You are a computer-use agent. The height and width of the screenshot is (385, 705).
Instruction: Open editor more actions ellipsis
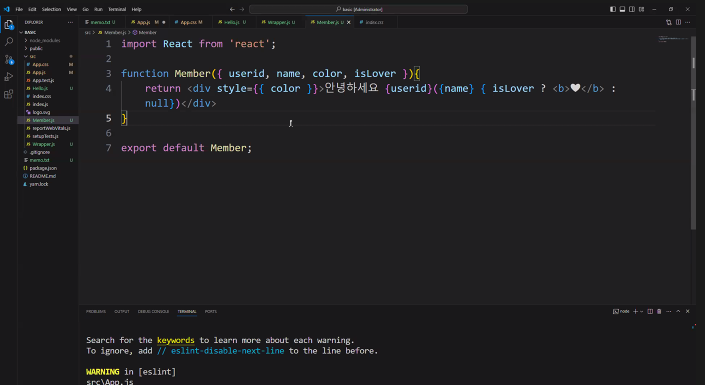pyautogui.click(x=687, y=22)
